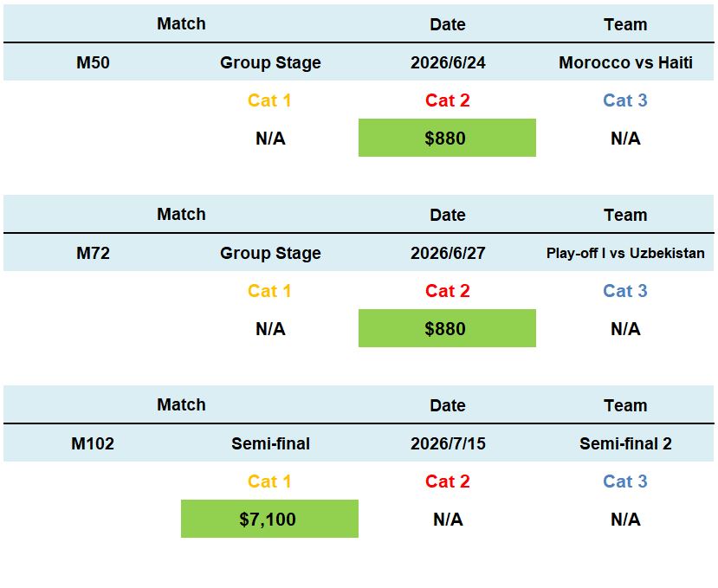Select match number M72
The height and width of the screenshot is (588, 718).
pyautogui.click(x=93, y=253)
